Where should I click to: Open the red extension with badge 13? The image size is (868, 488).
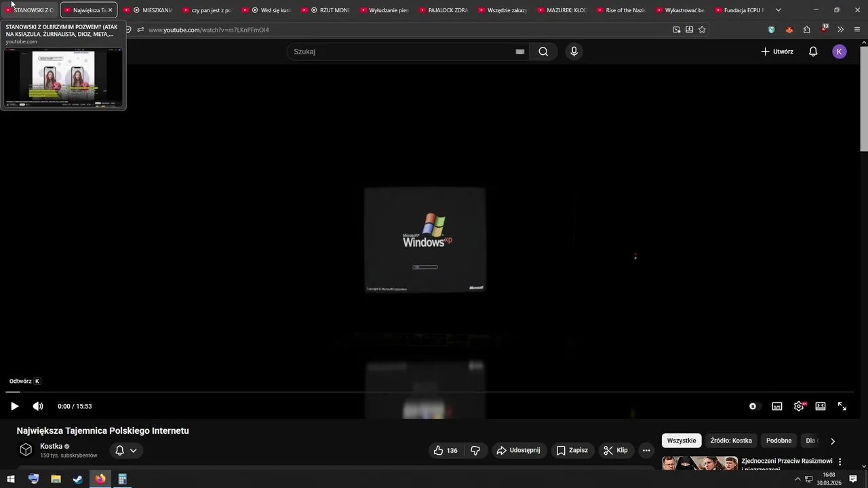point(824,29)
